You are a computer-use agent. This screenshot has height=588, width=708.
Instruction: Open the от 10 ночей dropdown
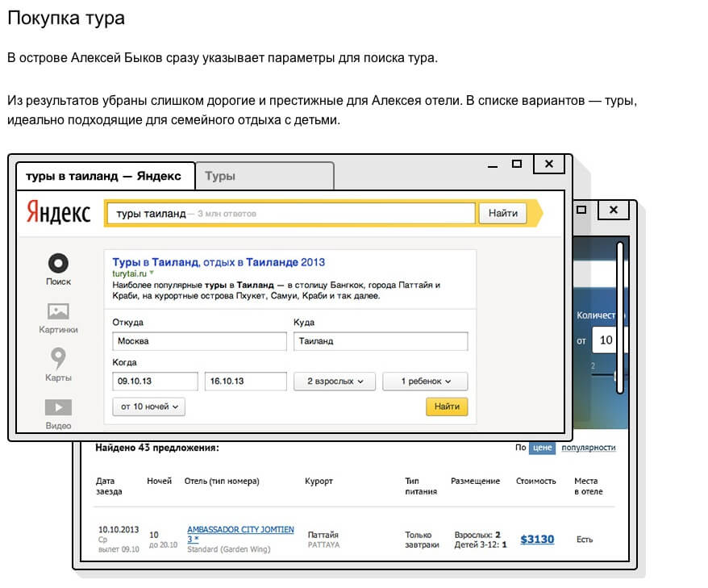pyautogui.click(x=149, y=407)
